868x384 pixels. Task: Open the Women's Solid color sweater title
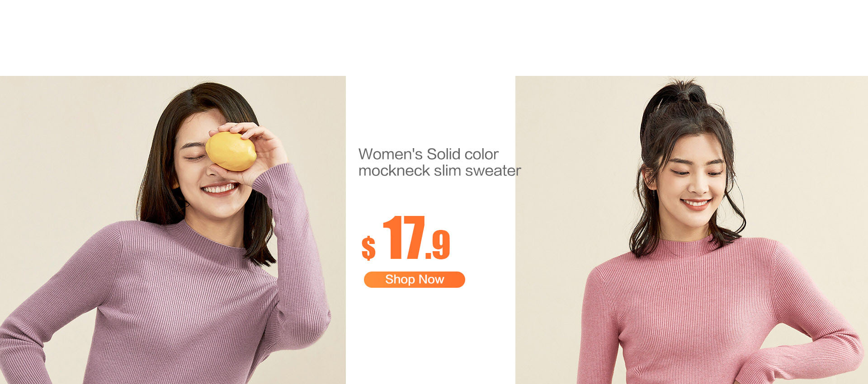[439, 162]
